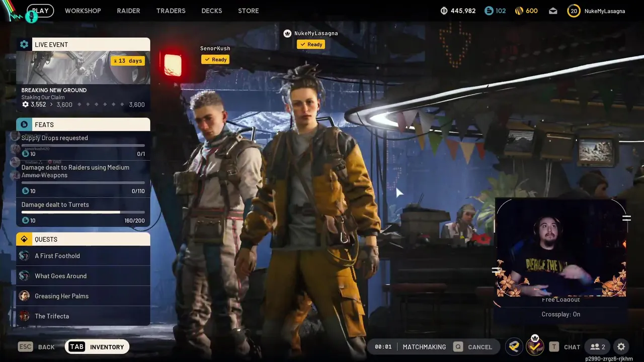Viewport: 644px width, 362px height.
Task: Open the DECKS tab
Action: (x=212, y=11)
